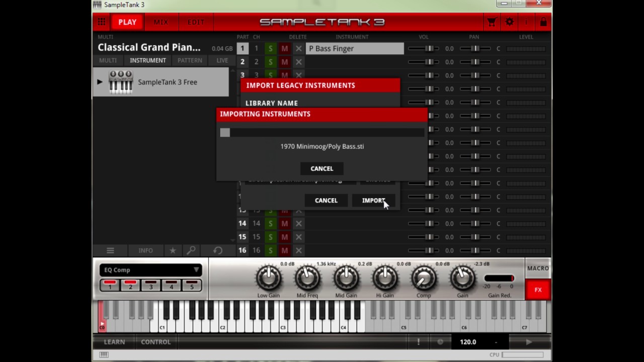
Task: Adjust part 16 volume slider
Action: tap(423, 250)
